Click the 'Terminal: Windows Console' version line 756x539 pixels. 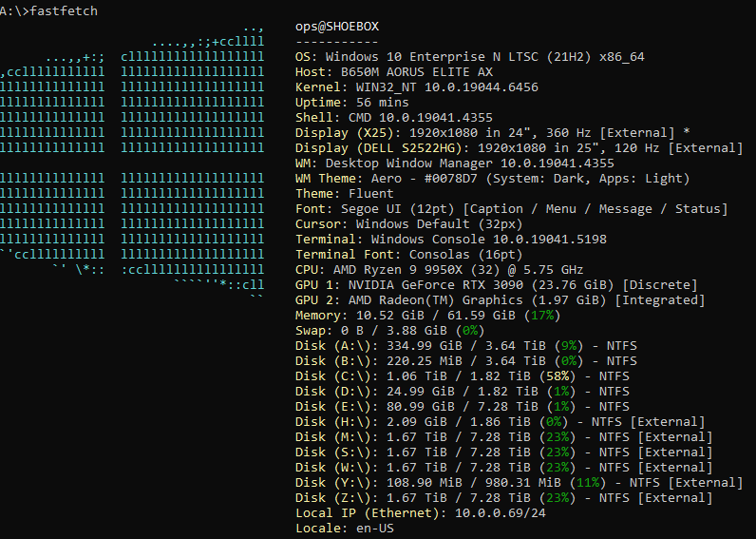[451, 240]
